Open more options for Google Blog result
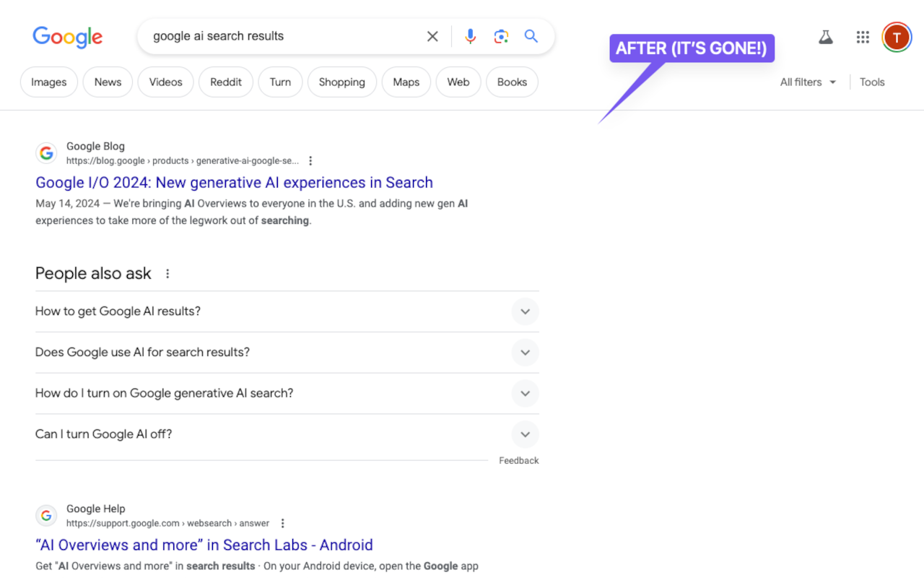924x578 pixels. (310, 160)
